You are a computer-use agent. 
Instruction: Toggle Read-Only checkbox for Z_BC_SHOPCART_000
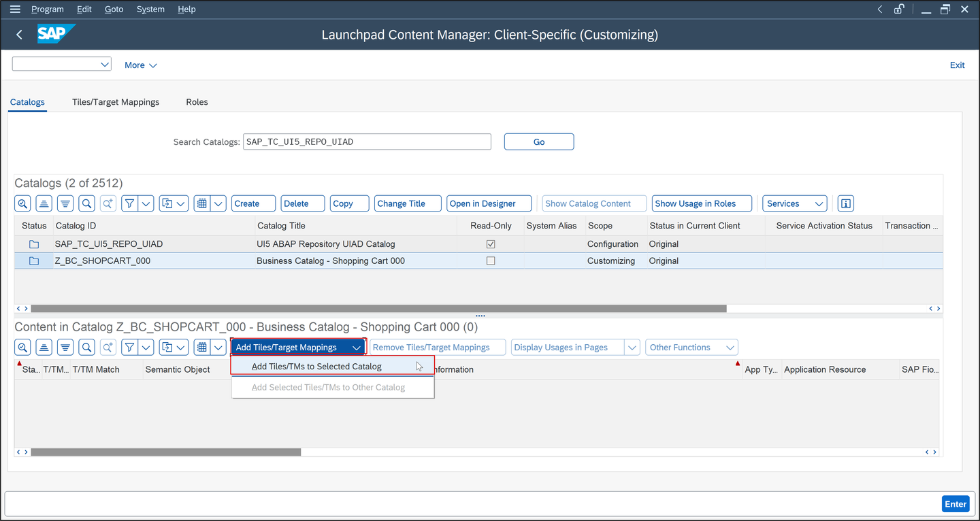click(491, 261)
